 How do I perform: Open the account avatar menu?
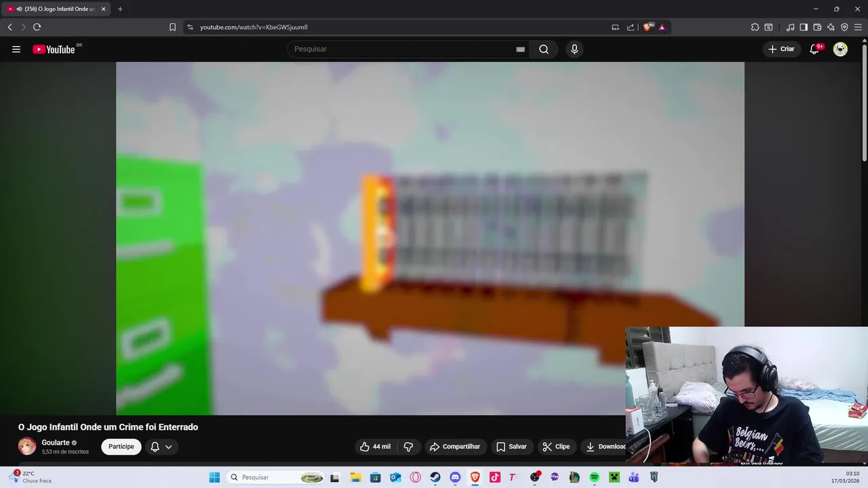coord(840,49)
